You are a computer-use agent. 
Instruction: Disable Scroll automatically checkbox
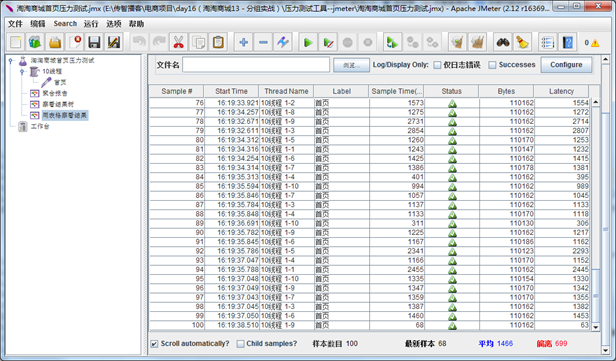tap(155, 344)
